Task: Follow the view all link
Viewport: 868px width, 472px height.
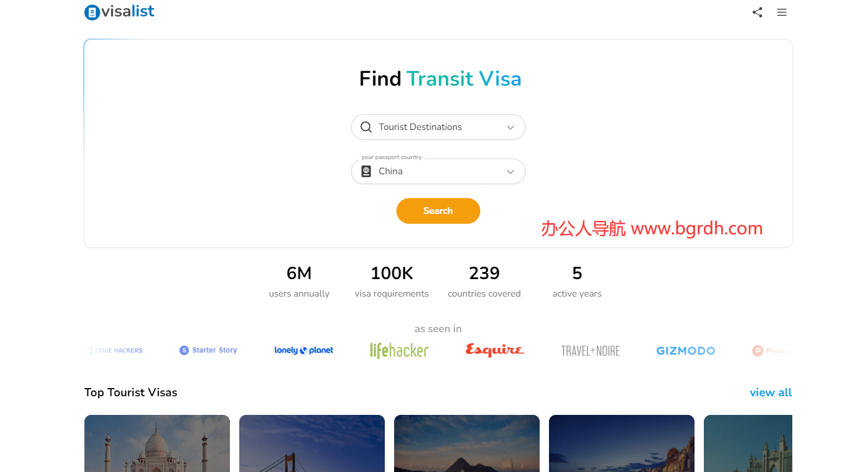Action: (771, 392)
